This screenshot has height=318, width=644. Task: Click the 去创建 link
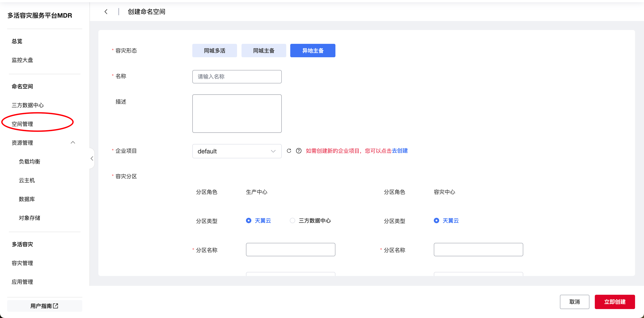click(x=400, y=151)
